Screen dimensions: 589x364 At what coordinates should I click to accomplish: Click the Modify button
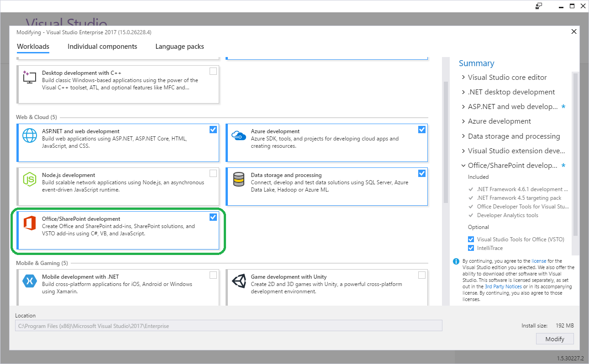[x=555, y=339]
